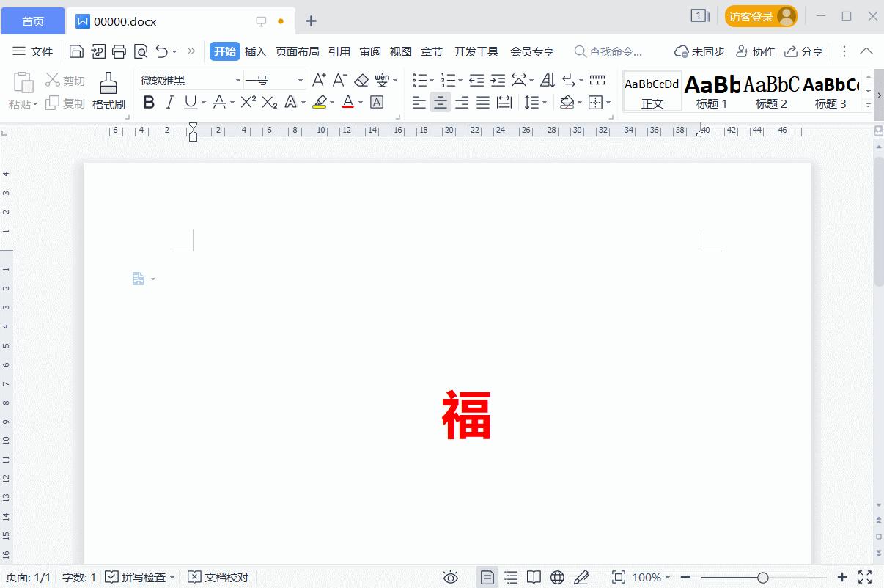Open the font size dropdown
The width and height of the screenshot is (884, 588).
point(301,81)
